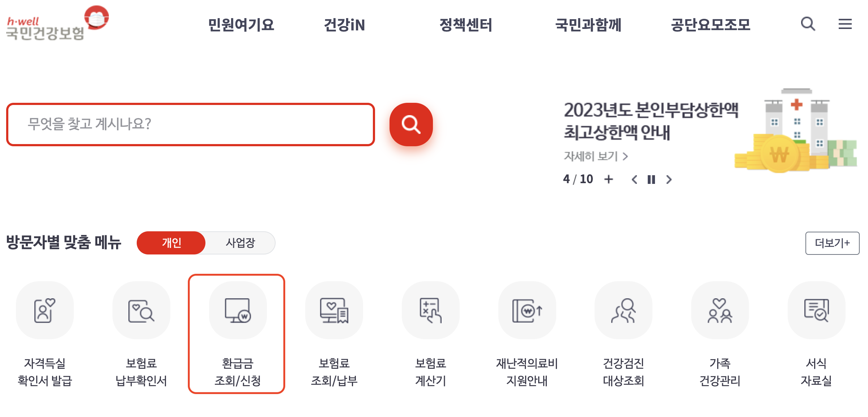868x417 pixels.
Task: Select the 건강검진 대상조회 icon
Action: coord(623,311)
